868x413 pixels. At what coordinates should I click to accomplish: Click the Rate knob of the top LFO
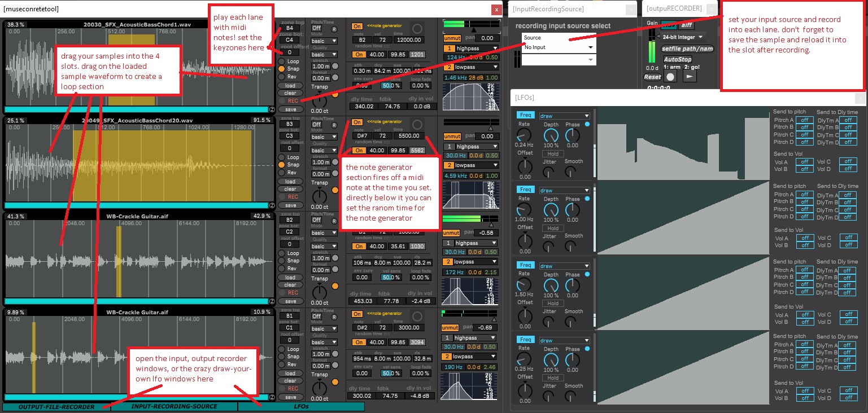click(x=525, y=135)
